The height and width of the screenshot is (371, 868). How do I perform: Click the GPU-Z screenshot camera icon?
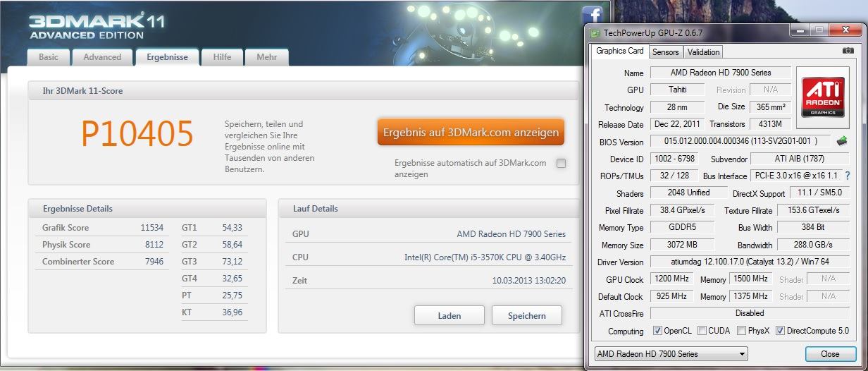[848, 51]
